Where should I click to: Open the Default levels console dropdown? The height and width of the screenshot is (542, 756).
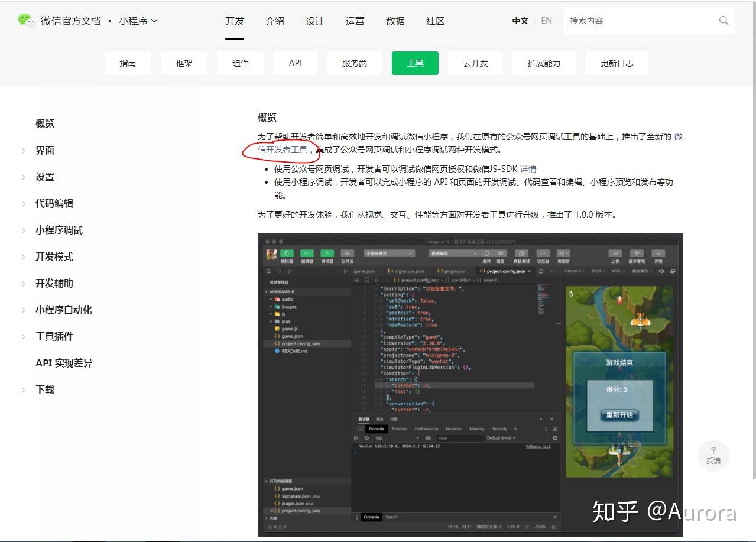[x=501, y=438]
